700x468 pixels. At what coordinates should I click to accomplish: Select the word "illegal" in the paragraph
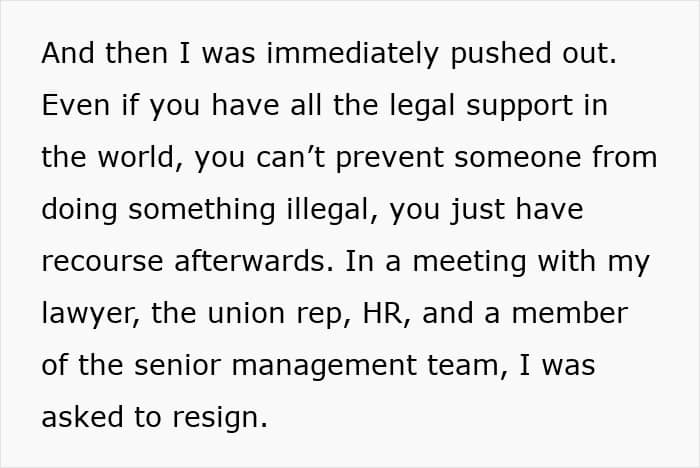tap(329, 210)
